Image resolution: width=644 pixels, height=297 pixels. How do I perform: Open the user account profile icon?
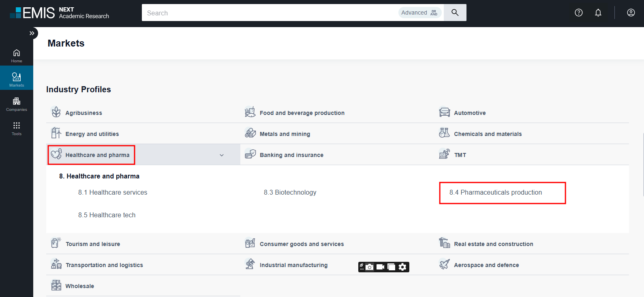tap(631, 13)
